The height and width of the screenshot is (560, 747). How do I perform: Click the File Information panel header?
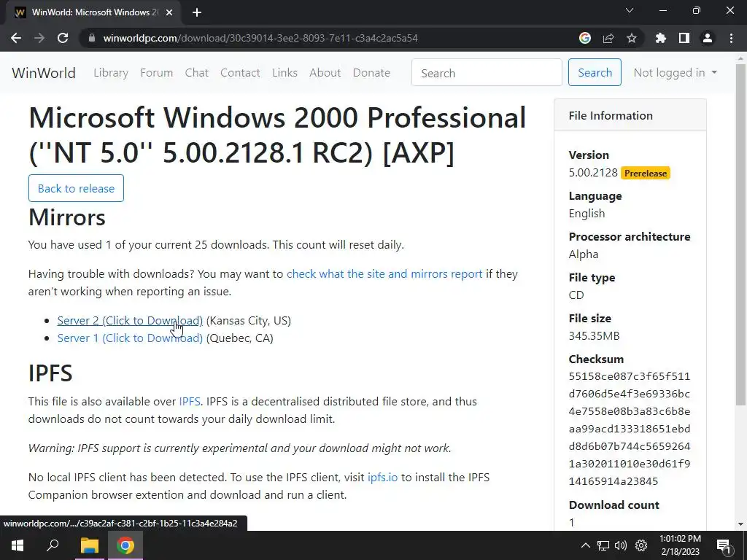(630, 115)
